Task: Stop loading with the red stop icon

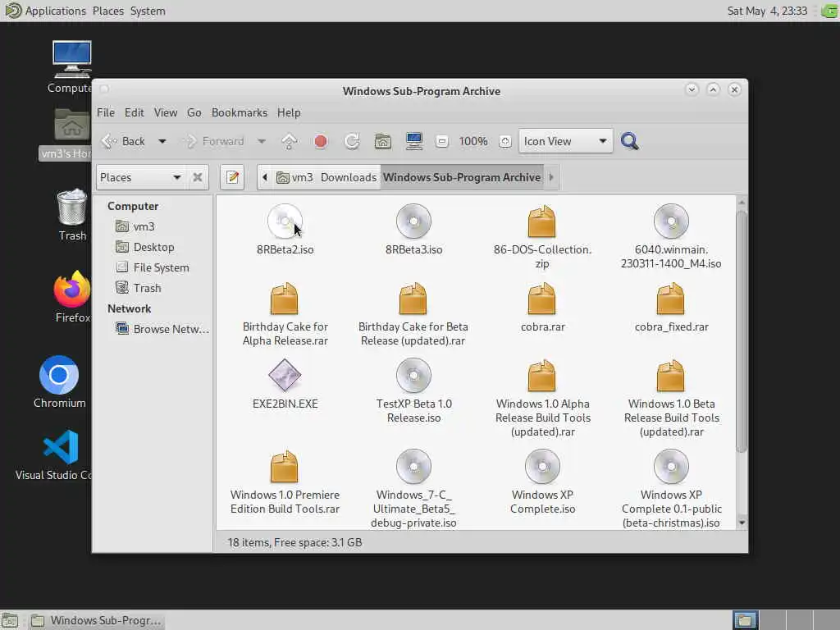Action: pyautogui.click(x=321, y=141)
